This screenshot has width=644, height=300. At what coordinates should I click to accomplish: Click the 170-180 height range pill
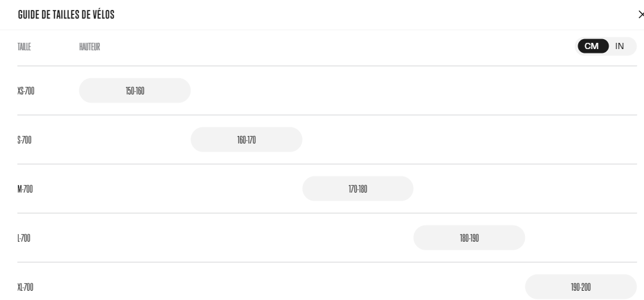pos(358,189)
